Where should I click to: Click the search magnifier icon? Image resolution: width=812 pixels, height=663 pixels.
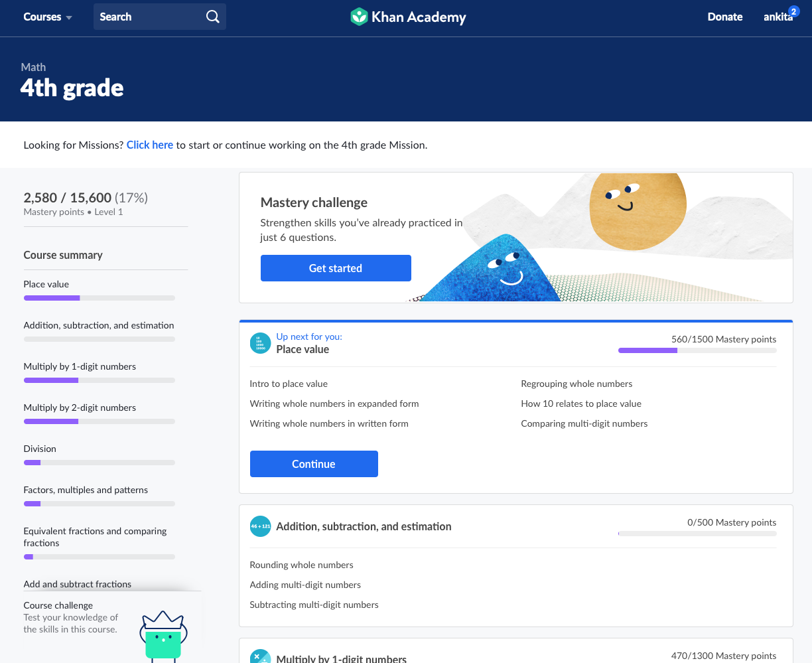(x=212, y=17)
